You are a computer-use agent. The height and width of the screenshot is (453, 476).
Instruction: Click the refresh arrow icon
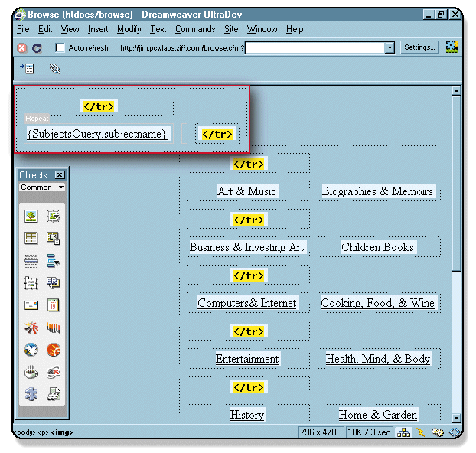coord(37,48)
